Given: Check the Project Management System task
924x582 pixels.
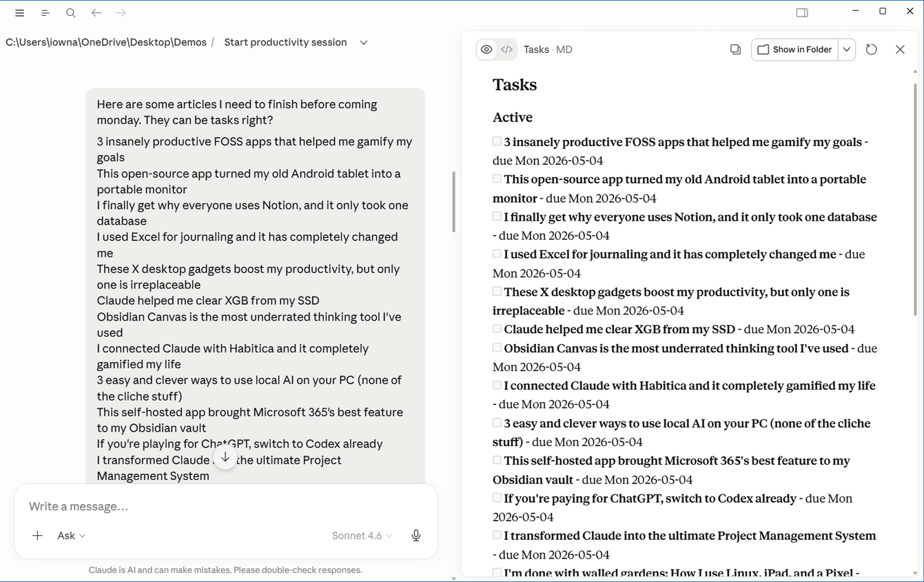Looking at the screenshot, I should point(497,535).
